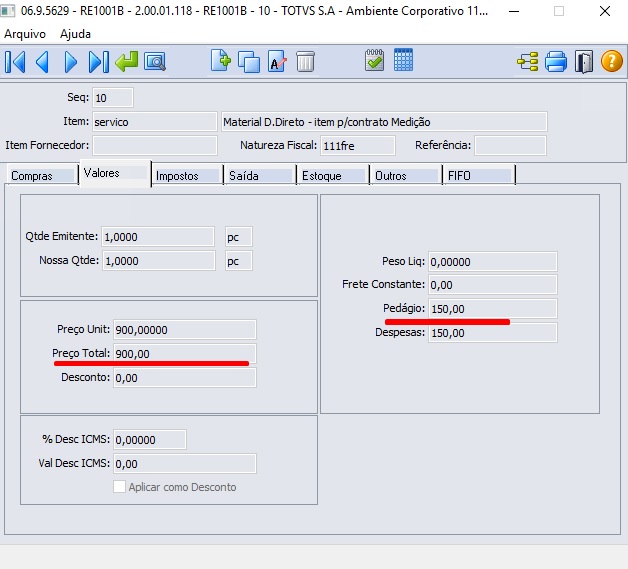The width and height of the screenshot is (628, 569).
Task: Click the Preço Total field 900,00
Action: tap(185, 354)
